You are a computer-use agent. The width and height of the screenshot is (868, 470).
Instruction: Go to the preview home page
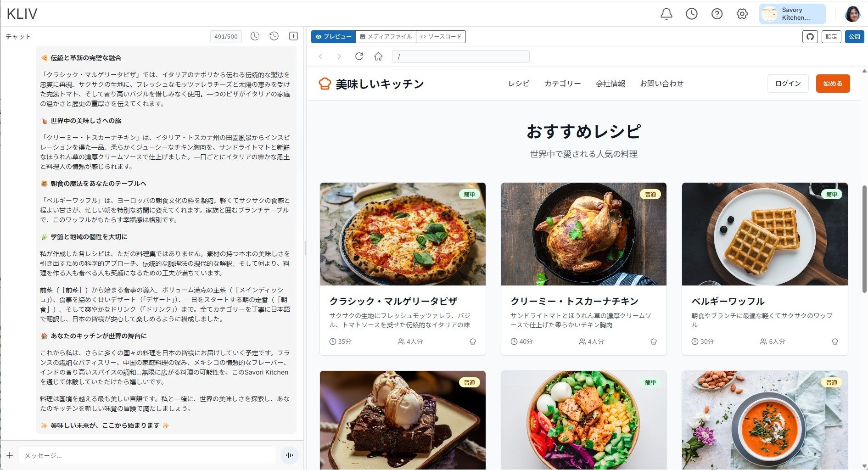click(x=378, y=56)
